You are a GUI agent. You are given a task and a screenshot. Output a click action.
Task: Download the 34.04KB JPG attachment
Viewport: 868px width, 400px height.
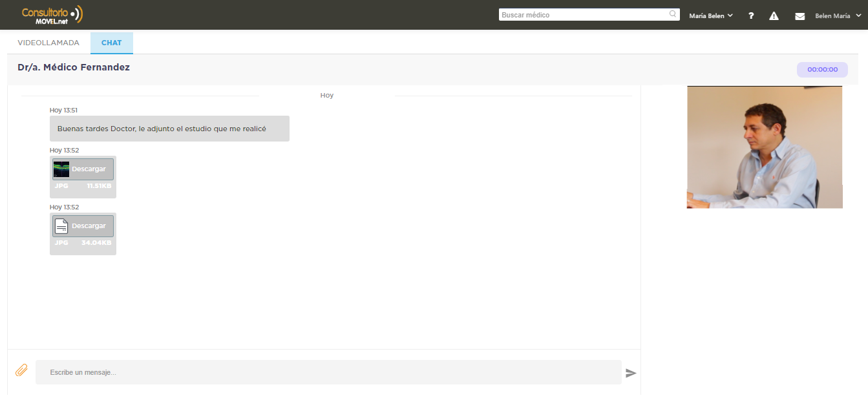coord(83,226)
